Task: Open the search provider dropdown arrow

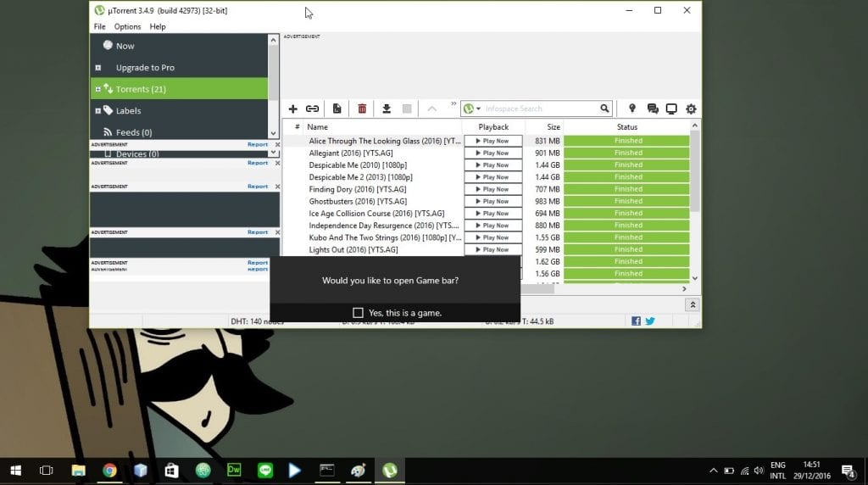Action: [478, 109]
